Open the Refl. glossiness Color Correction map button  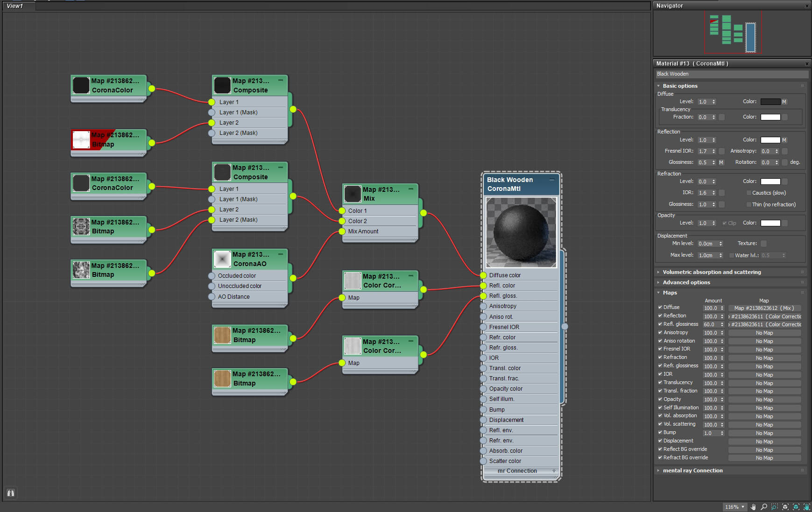[x=764, y=324]
